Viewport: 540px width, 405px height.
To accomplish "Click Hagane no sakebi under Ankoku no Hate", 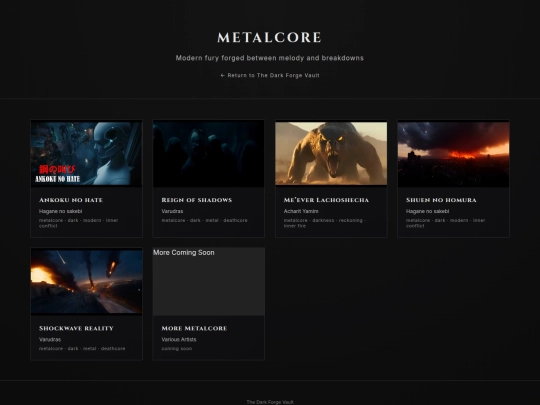I will [x=60, y=211].
